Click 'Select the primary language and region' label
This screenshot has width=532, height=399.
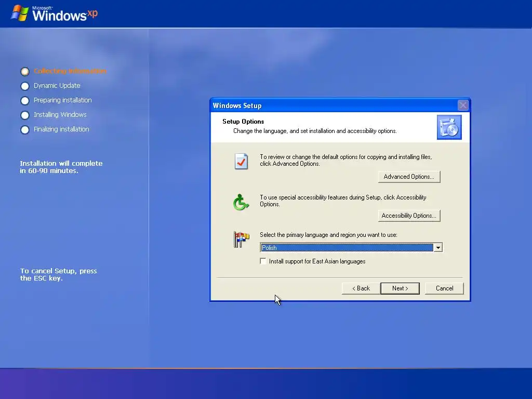(328, 235)
